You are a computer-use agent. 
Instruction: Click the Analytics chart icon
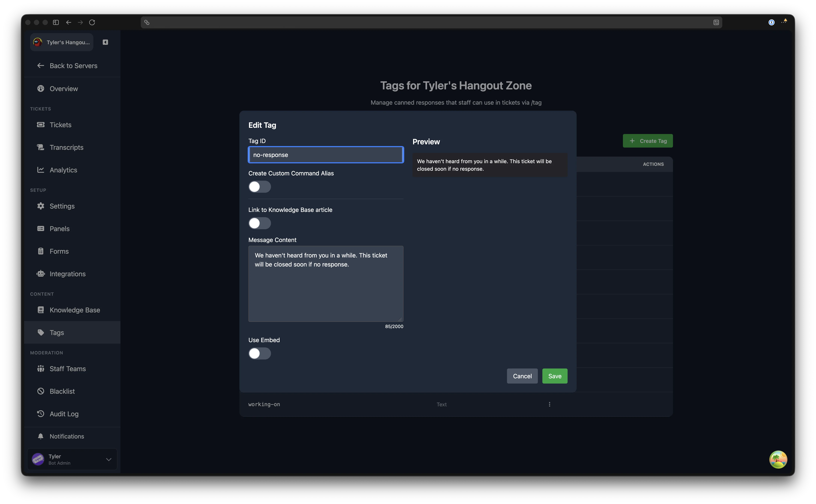click(41, 170)
